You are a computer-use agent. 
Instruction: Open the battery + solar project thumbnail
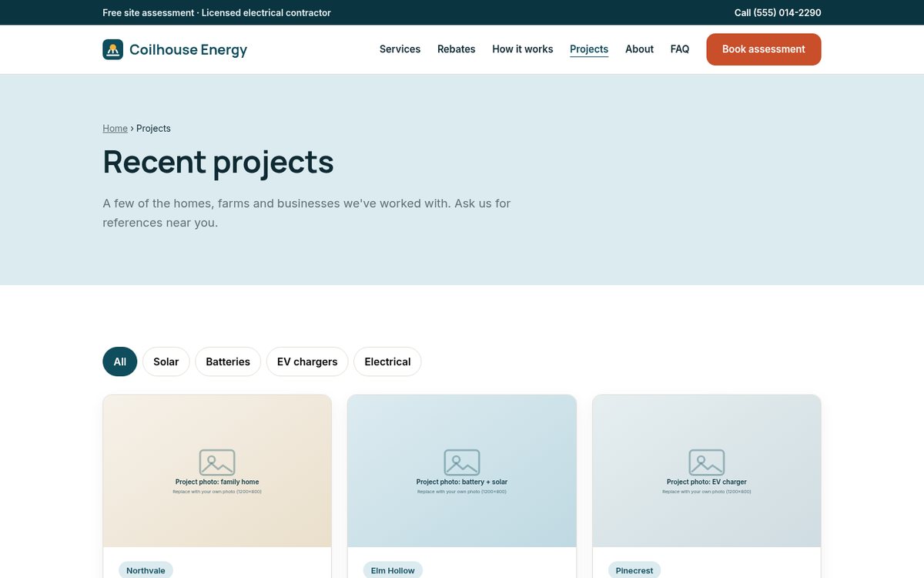(462, 471)
